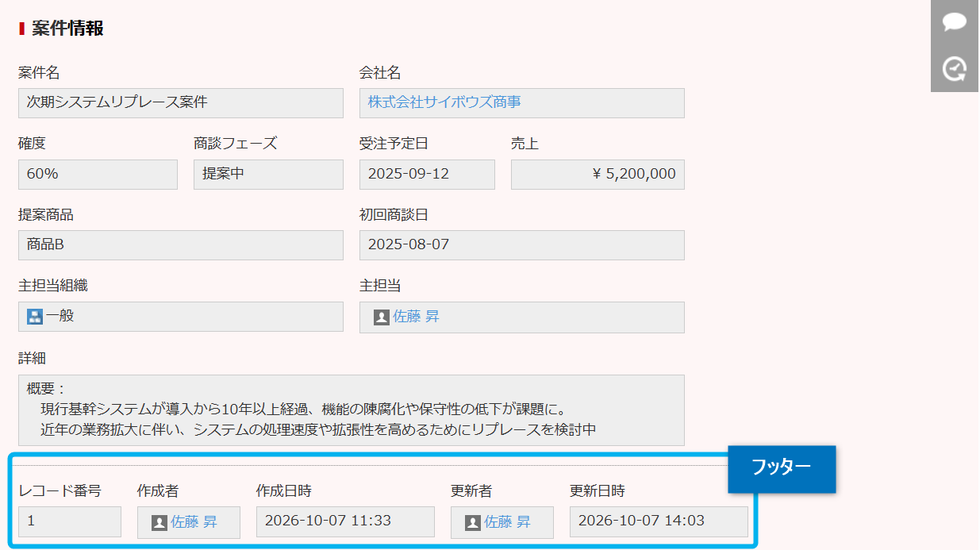Viewport: 980px width, 550px height.
Task: Click the 2026-10-07 14:03 updated datetime
Action: tap(641, 521)
